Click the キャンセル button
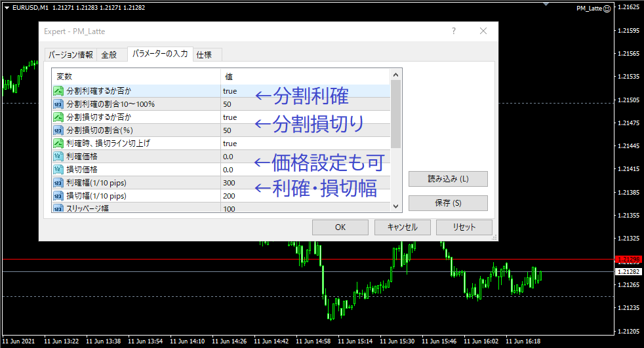The width and height of the screenshot is (644, 348). 403,227
